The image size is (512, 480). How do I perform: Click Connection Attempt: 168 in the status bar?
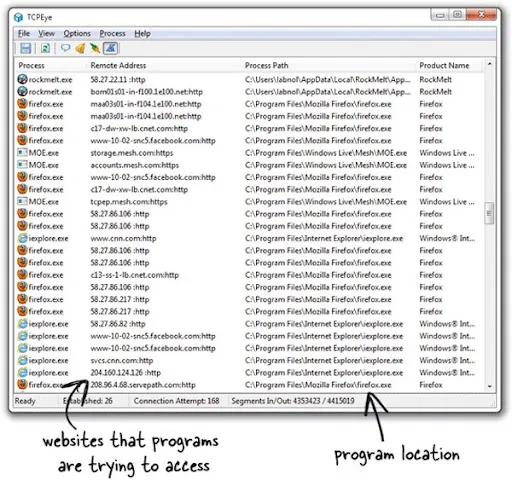(x=176, y=401)
